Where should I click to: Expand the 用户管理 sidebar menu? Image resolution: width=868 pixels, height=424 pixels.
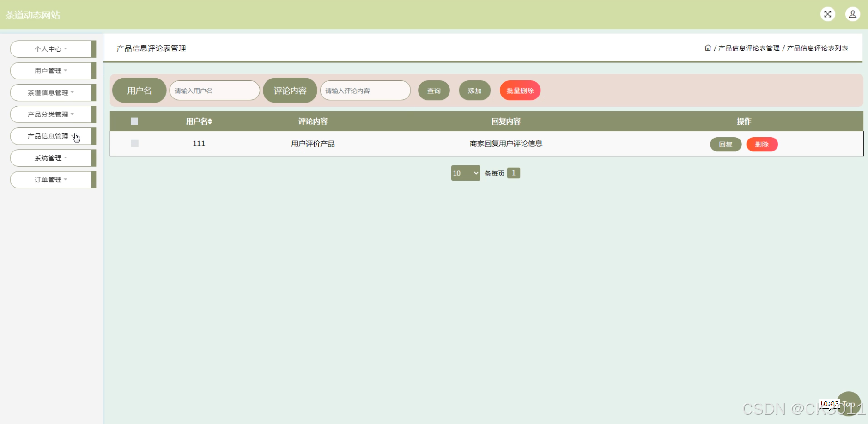51,71
